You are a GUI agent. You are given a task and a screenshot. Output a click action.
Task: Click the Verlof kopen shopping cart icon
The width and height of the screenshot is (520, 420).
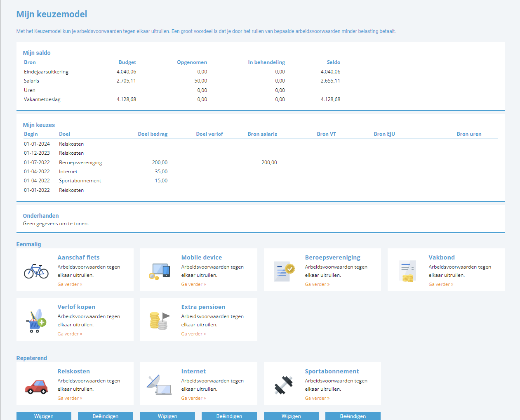pos(36,321)
